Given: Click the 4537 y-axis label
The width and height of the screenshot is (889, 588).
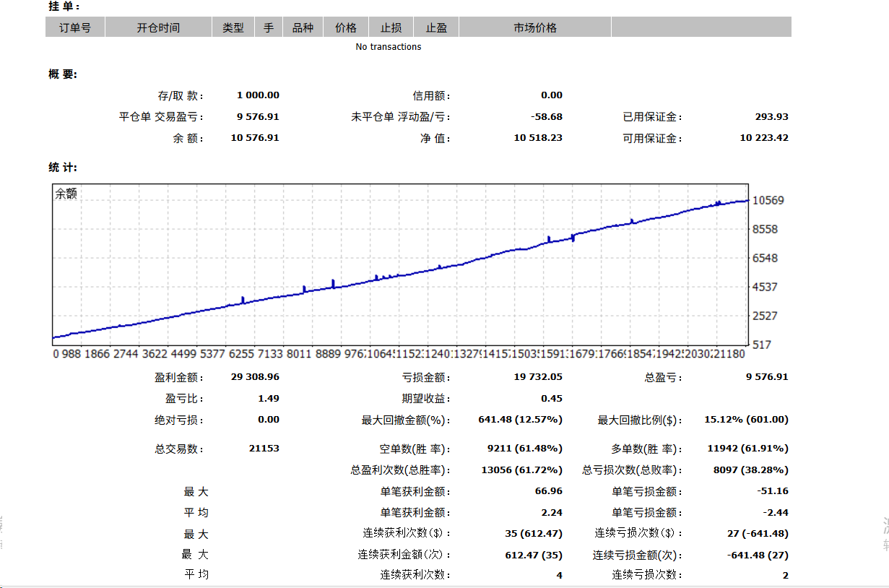Looking at the screenshot, I should [765, 287].
